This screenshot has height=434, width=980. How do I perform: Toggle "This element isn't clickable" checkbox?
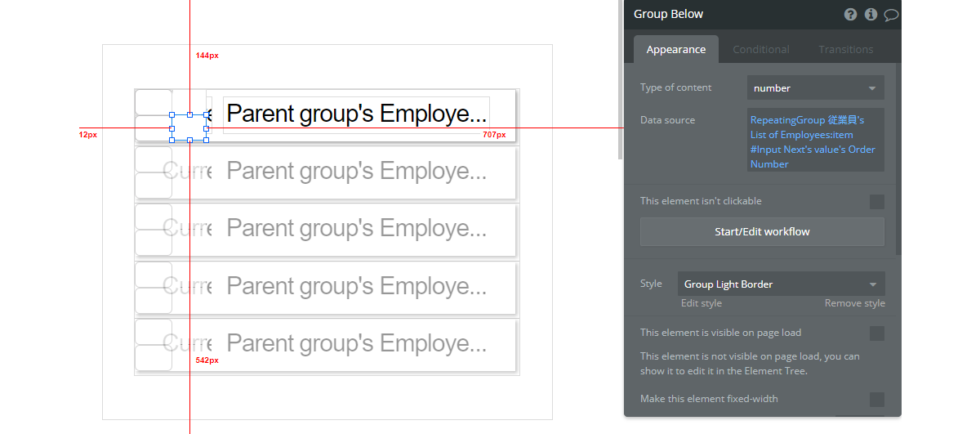876,202
